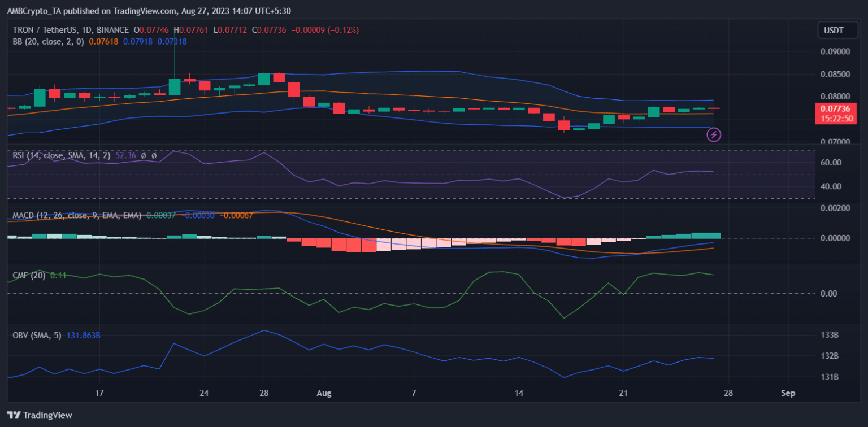
Task: Click the green CMF value 0.11
Action: [x=59, y=275]
